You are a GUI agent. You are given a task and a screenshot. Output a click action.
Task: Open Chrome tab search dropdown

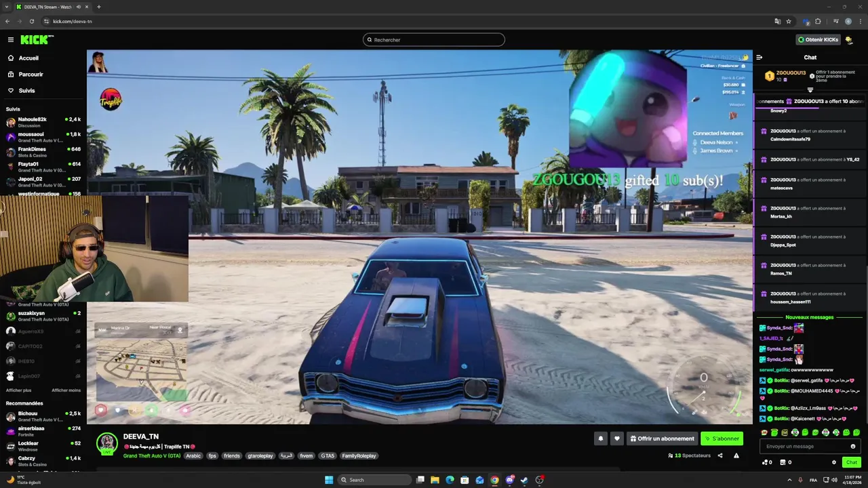7,7
